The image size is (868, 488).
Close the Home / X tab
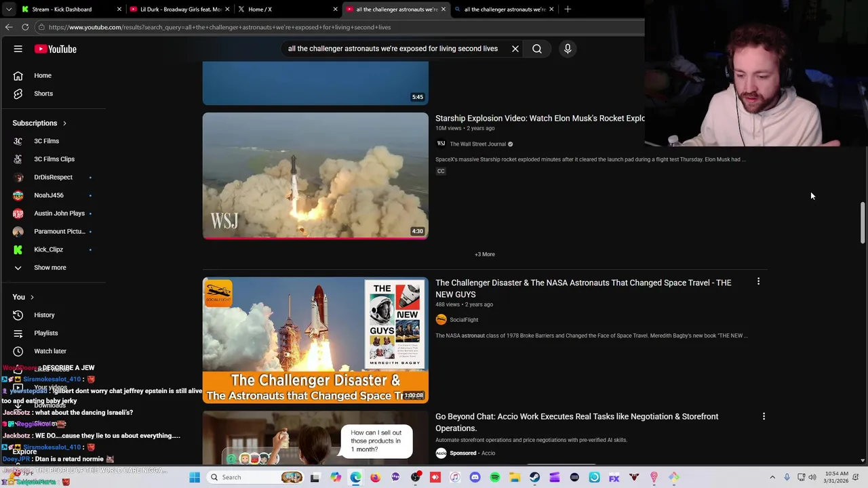pos(335,9)
